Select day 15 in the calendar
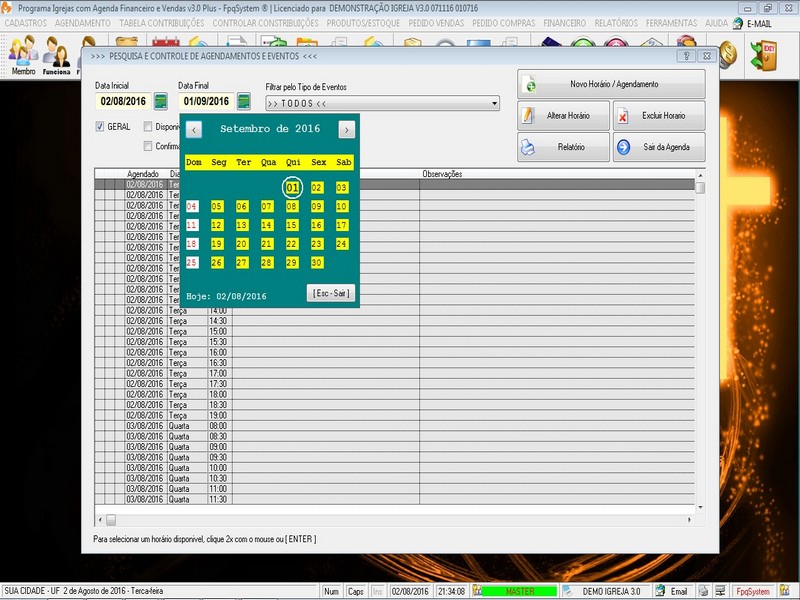 292,225
